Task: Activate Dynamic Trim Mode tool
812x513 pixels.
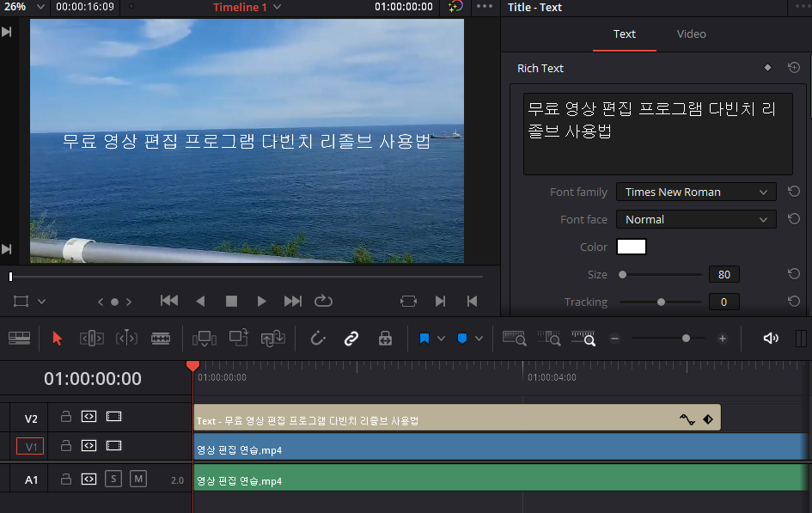Action: pyautogui.click(x=126, y=339)
